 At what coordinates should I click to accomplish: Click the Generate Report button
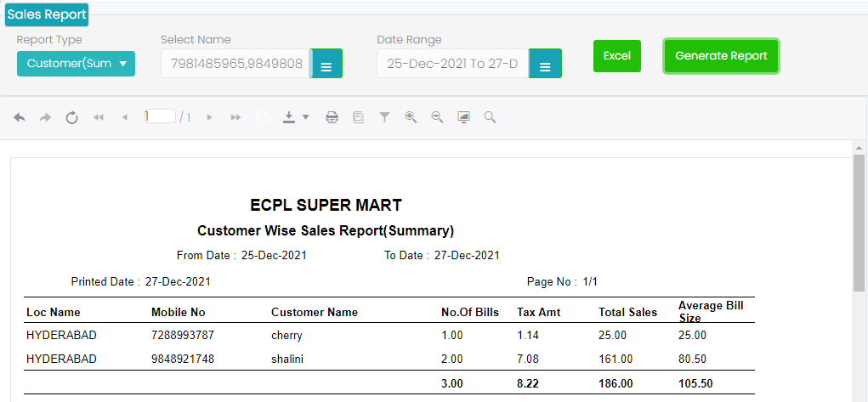721,56
